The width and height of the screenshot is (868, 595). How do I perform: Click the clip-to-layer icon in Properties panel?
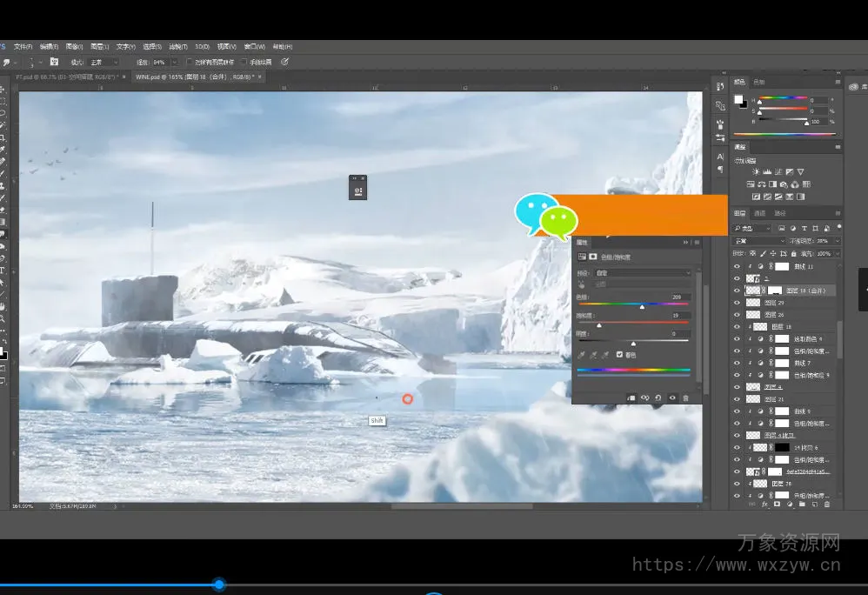[631, 398]
